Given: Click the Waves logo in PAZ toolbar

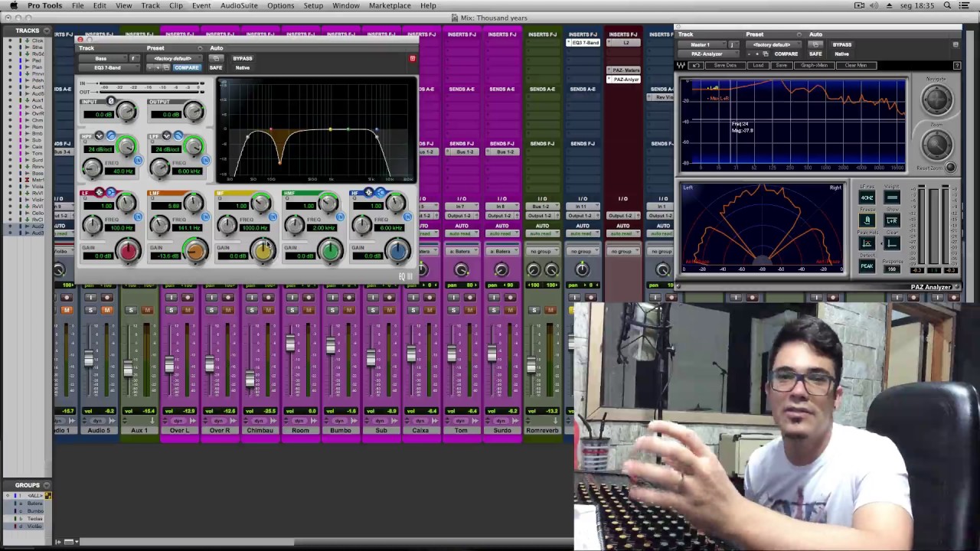Looking at the screenshot, I should 681,65.
